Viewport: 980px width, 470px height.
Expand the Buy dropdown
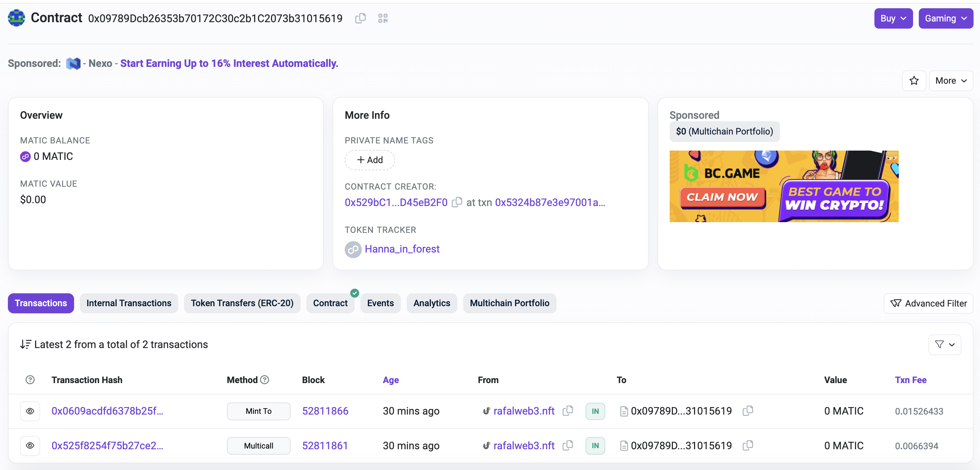point(893,18)
